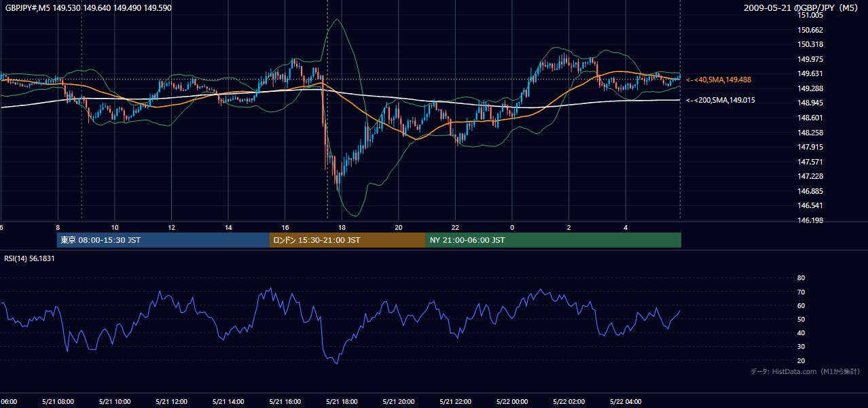The height and width of the screenshot is (408, 868).
Task: Select the orange <-<40,SMA,149.488 label
Action: point(719,80)
